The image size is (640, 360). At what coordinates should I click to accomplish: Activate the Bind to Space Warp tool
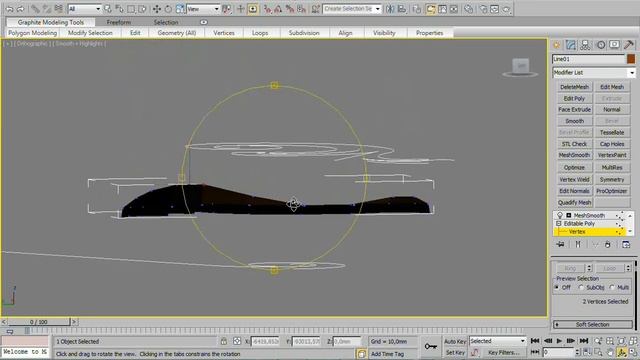pos(59,9)
